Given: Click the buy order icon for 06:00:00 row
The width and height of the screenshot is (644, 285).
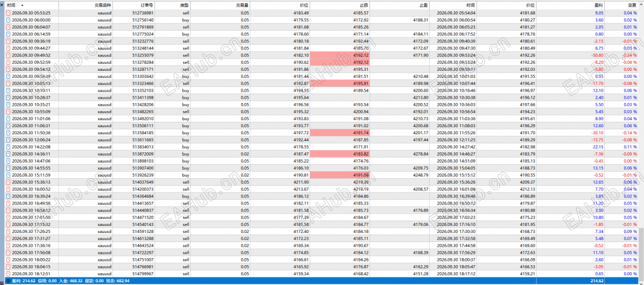Looking at the screenshot, I should point(9,20).
